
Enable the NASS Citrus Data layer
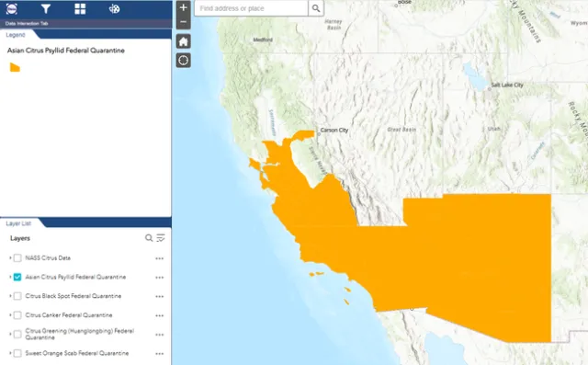(17, 258)
